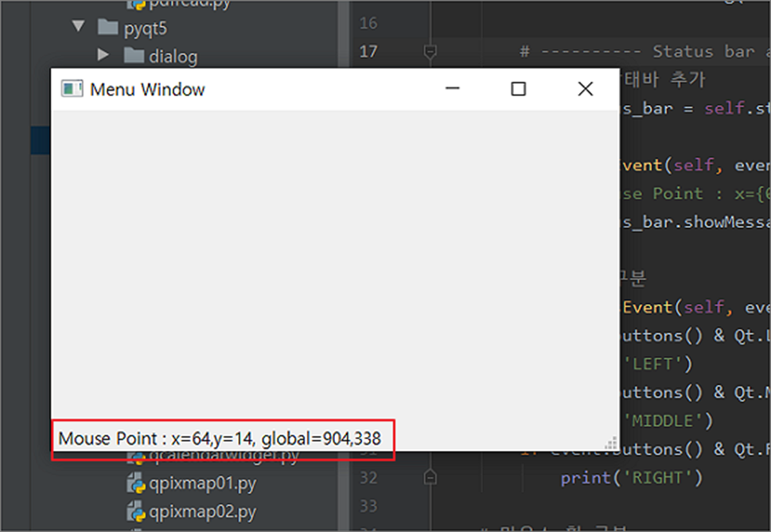Minimize the Menu Window
Viewport: 771px width, 532px height.
[x=453, y=89]
